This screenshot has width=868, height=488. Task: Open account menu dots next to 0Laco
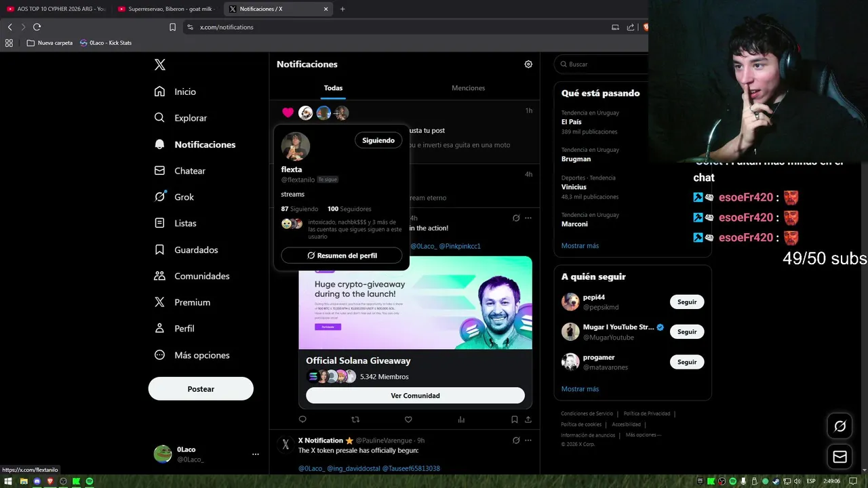click(256, 454)
